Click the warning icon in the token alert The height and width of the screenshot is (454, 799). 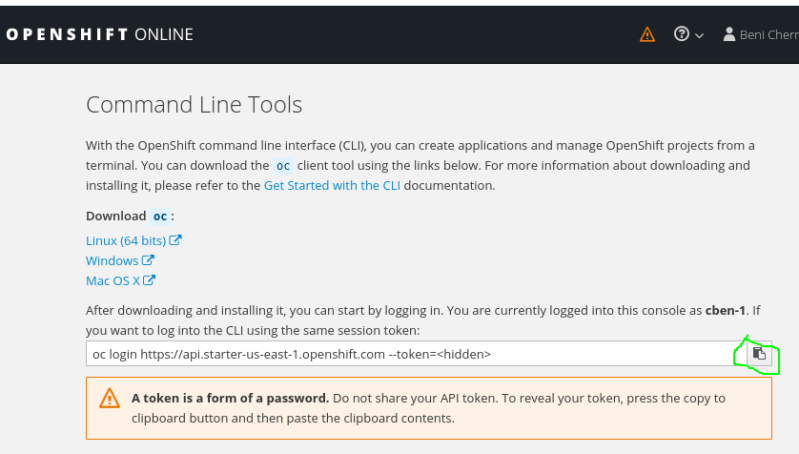point(109,399)
